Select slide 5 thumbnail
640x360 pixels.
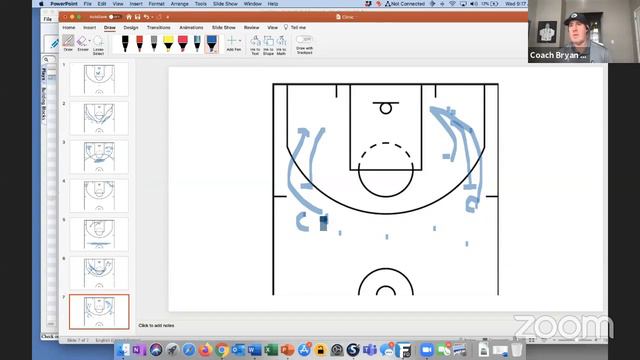99,234
